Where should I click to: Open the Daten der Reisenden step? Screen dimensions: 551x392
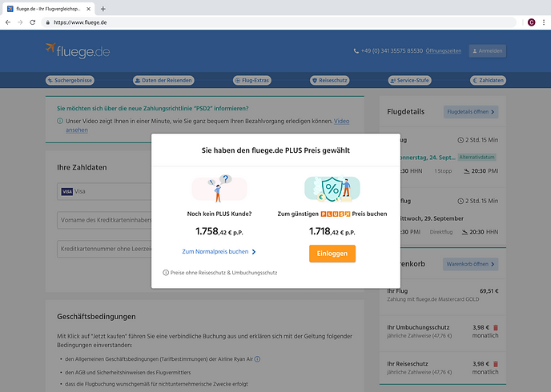click(x=163, y=80)
